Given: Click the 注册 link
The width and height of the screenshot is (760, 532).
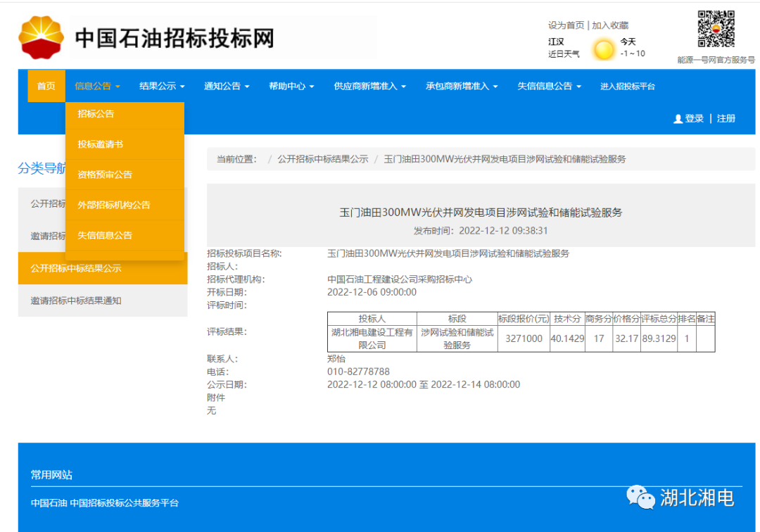Looking at the screenshot, I should (x=726, y=118).
